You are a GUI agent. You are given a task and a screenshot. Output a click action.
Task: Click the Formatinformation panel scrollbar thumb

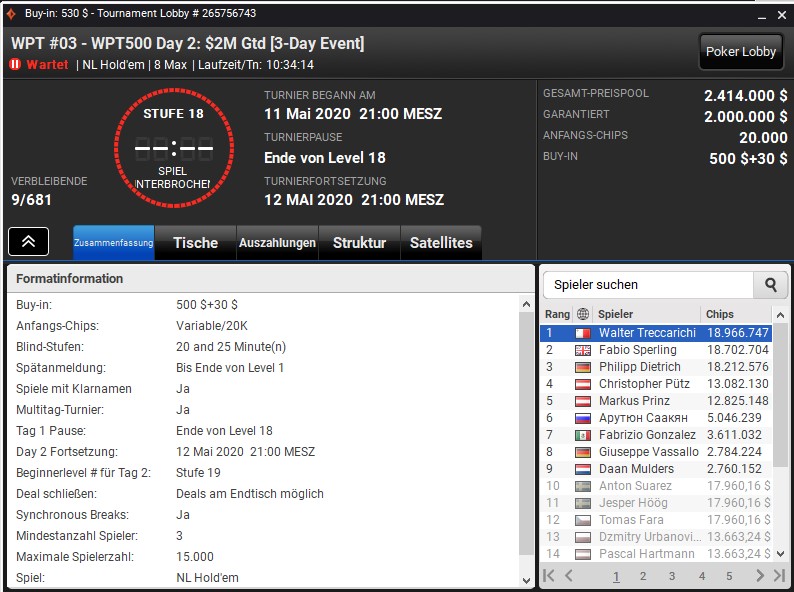pos(526,432)
